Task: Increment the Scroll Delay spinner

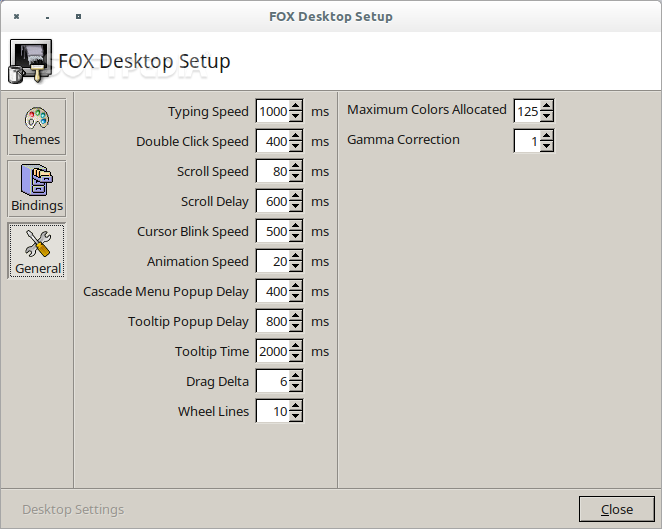Action: pyautogui.click(x=296, y=196)
